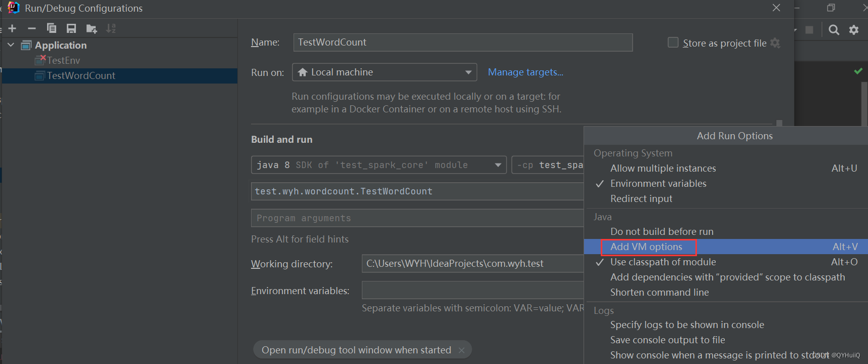Choose Specify logs to be shown in console
Screen dimensions: 868x364
(726, 325)
